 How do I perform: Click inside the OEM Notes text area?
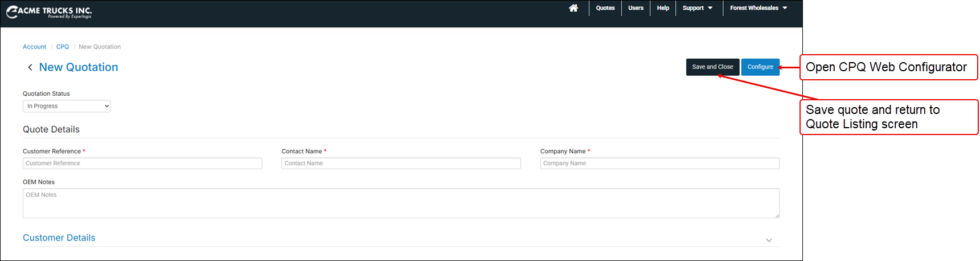coord(401,203)
